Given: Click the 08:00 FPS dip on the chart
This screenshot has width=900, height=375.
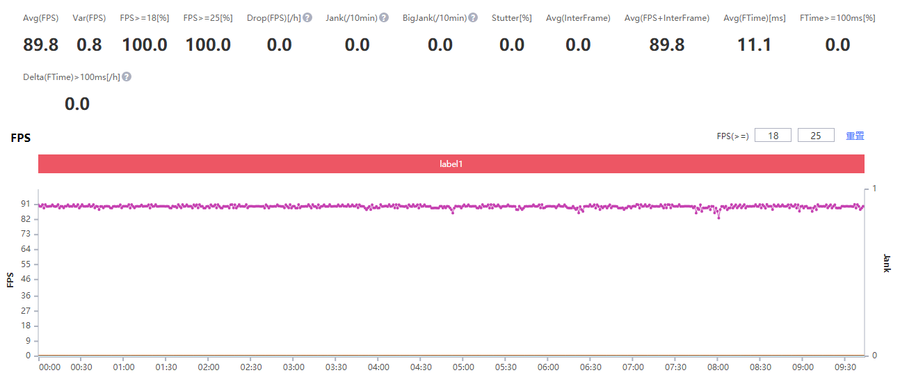Looking at the screenshot, I should pos(718,218).
